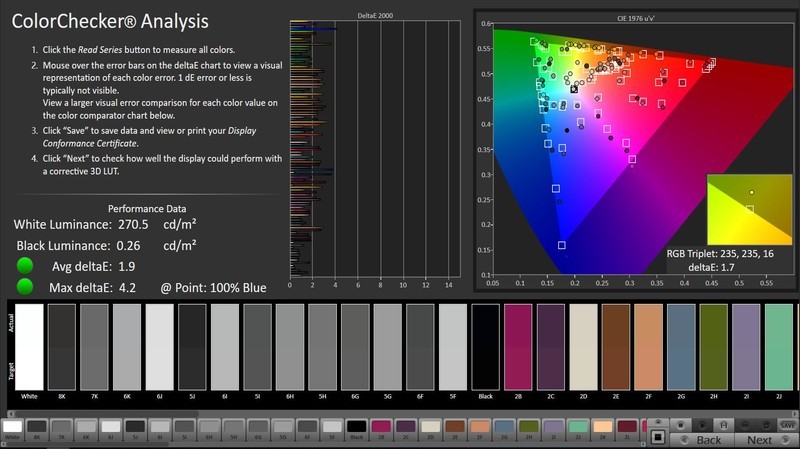
Task: Click the 2F orange bar in comparator chart
Action: click(x=648, y=345)
